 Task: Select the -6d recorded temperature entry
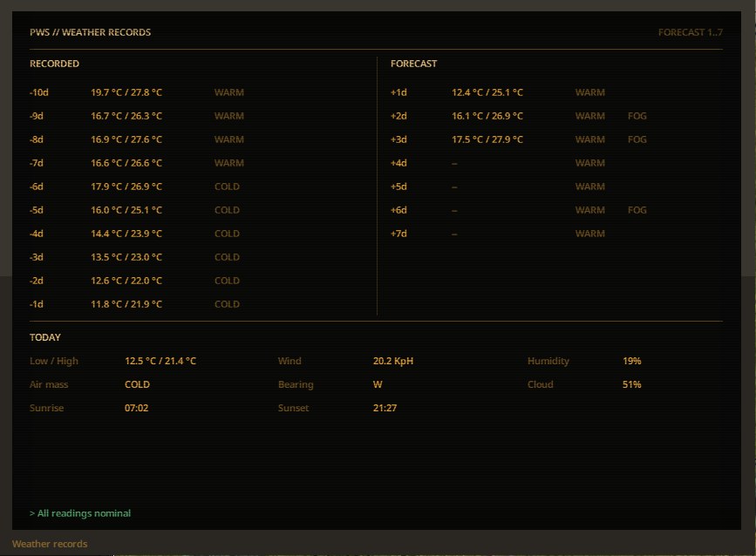coord(126,186)
